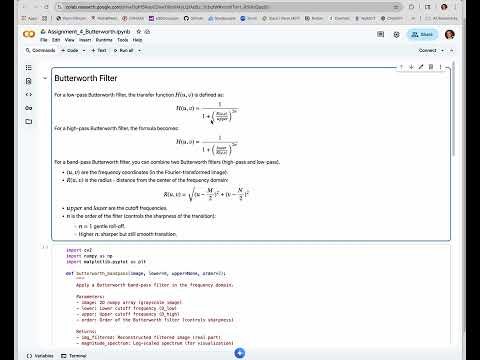Screen dimensions: 480x360
Task: Add a code cell with + Code
Action: (x=70, y=50)
